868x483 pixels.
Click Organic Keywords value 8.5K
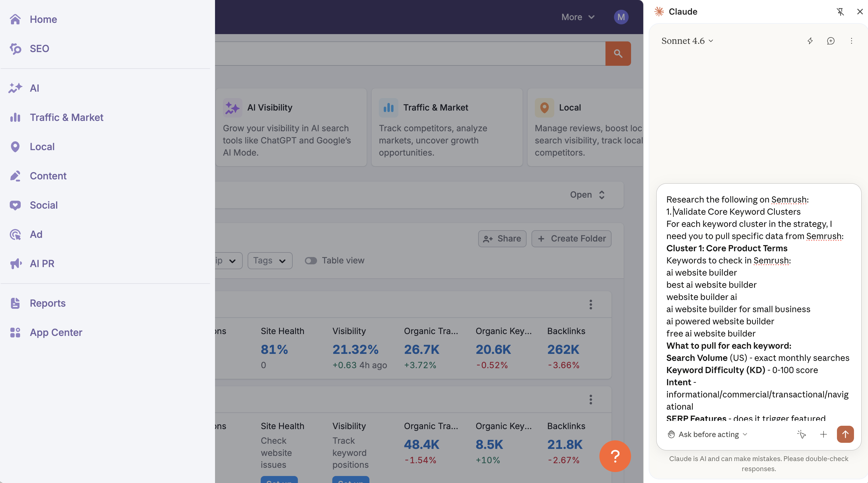tap(489, 444)
